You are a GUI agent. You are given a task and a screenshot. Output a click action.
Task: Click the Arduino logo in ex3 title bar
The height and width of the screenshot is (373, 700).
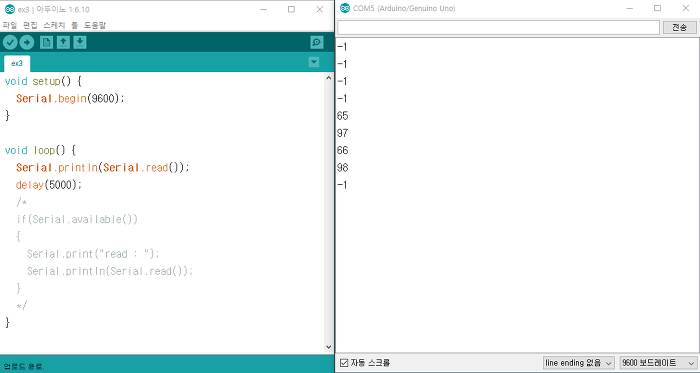[9, 9]
